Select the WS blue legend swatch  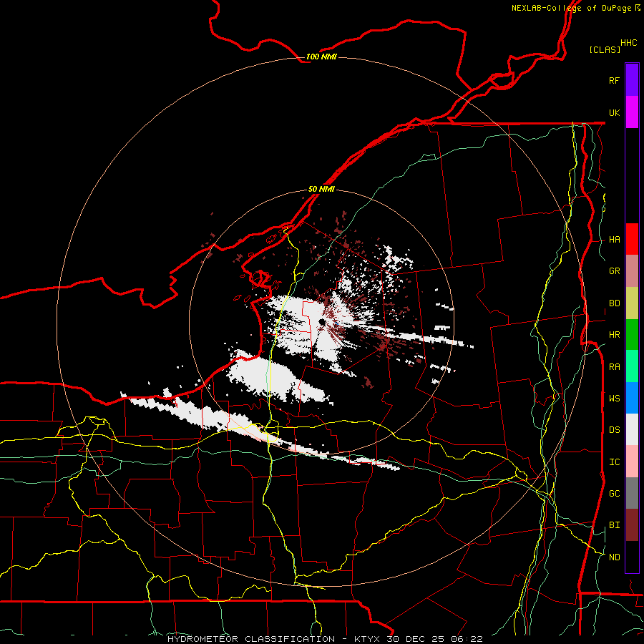632,398
